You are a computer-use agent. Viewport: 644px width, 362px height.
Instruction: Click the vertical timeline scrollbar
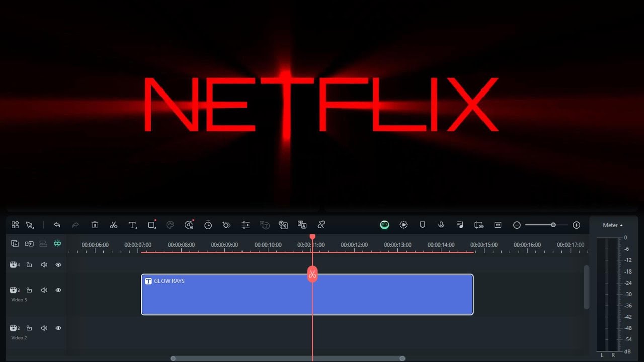pyautogui.click(x=586, y=287)
